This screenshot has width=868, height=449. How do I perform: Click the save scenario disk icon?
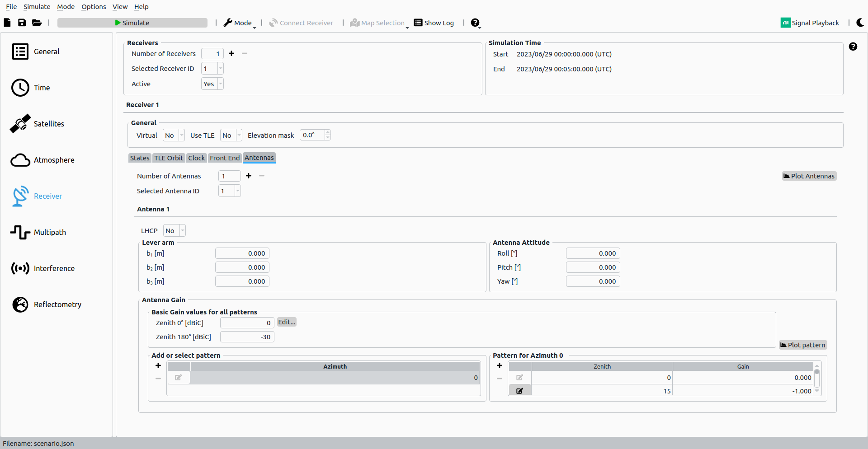[22, 23]
